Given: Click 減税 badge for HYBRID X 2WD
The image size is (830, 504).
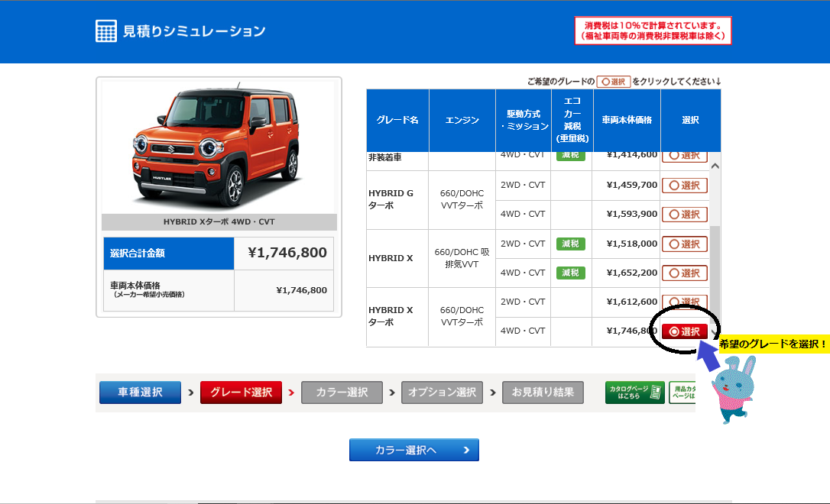Looking at the screenshot, I should click(571, 244).
